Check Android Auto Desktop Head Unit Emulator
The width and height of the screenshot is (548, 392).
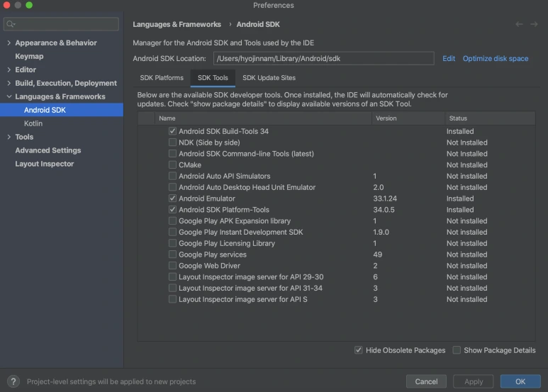coord(172,187)
